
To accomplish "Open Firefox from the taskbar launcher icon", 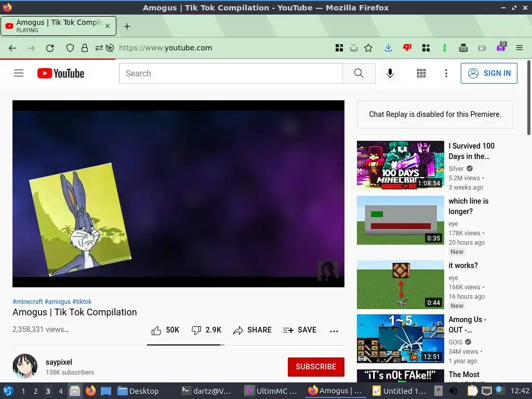I will [90, 391].
